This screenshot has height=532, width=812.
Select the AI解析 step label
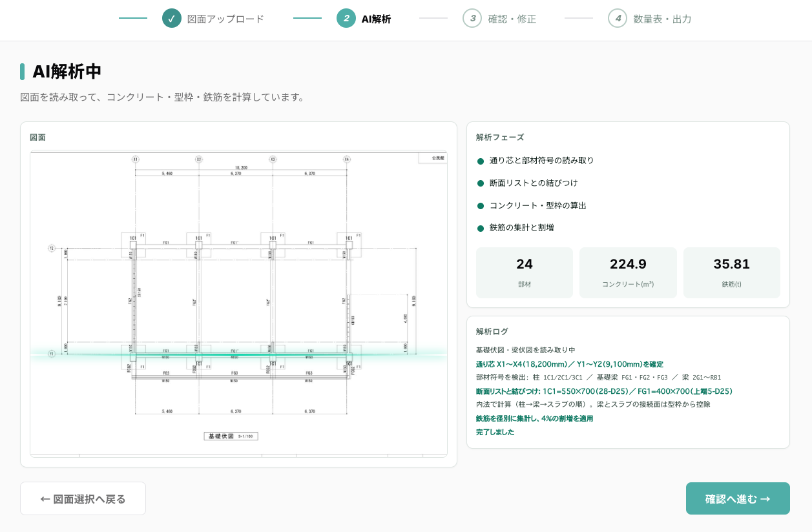(376, 19)
